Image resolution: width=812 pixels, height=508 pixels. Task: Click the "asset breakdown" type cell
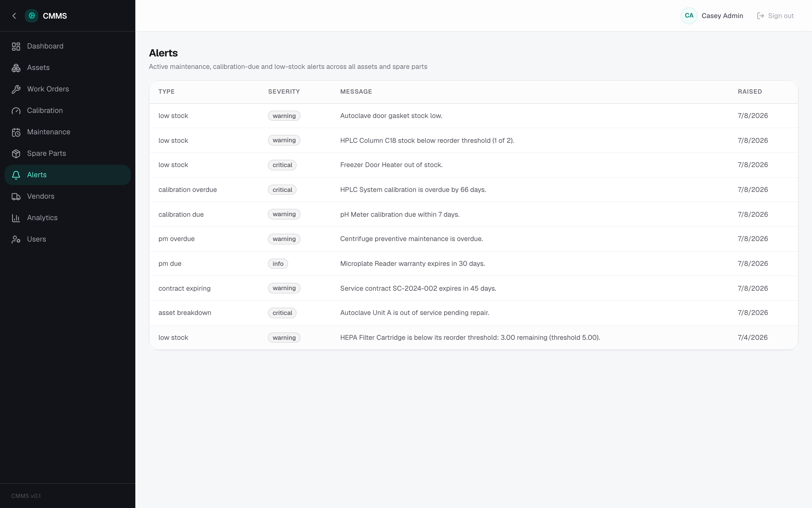pyautogui.click(x=185, y=313)
